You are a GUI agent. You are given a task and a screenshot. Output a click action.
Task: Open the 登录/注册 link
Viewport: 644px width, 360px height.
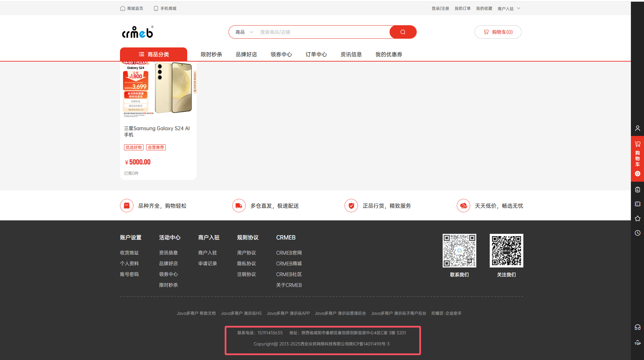coord(440,8)
